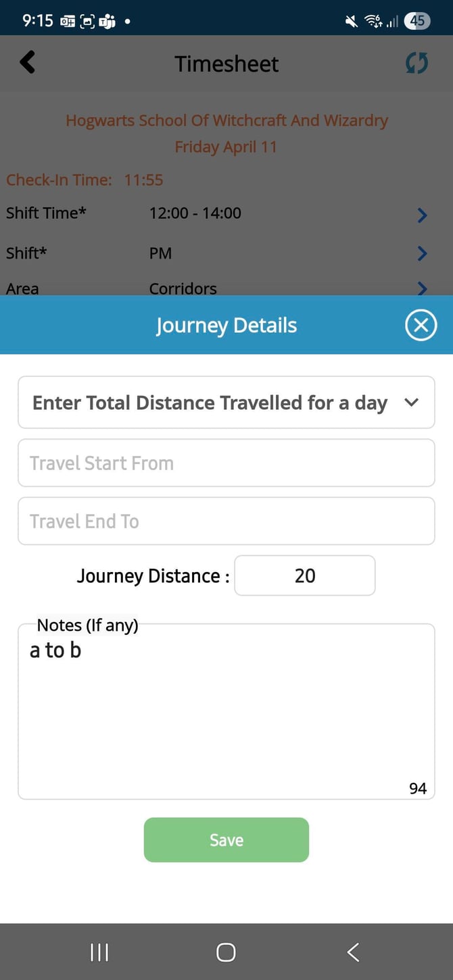Expand the Shift PM row chevron
Image resolution: width=453 pixels, height=980 pixels.
(422, 253)
